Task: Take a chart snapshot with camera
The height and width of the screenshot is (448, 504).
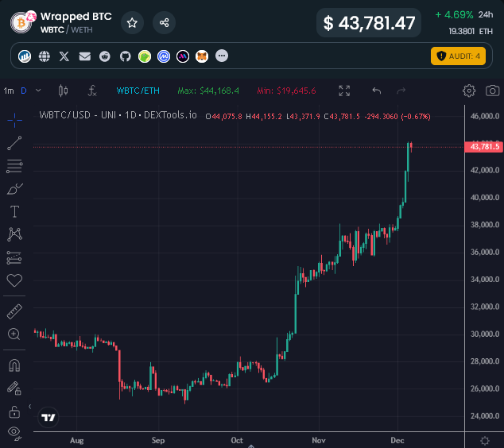Action: 492,91
